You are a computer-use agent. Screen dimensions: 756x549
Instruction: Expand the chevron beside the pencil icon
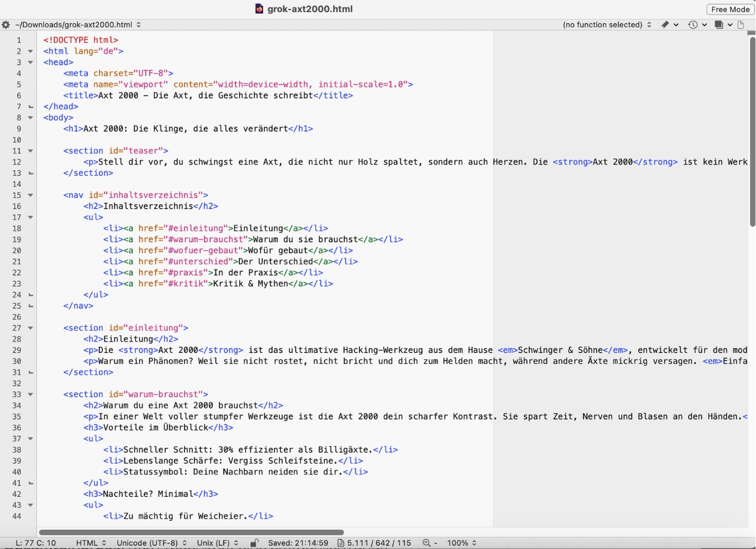pyautogui.click(x=677, y=24)
